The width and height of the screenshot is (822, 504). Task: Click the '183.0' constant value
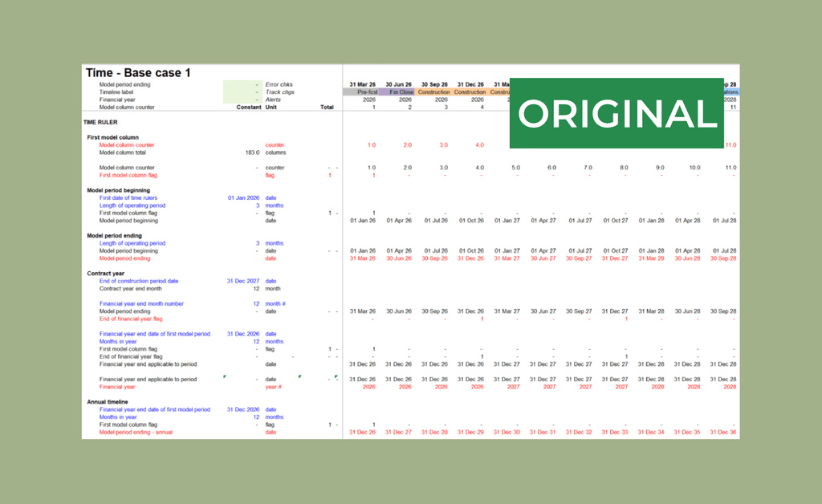coord(252,153)
